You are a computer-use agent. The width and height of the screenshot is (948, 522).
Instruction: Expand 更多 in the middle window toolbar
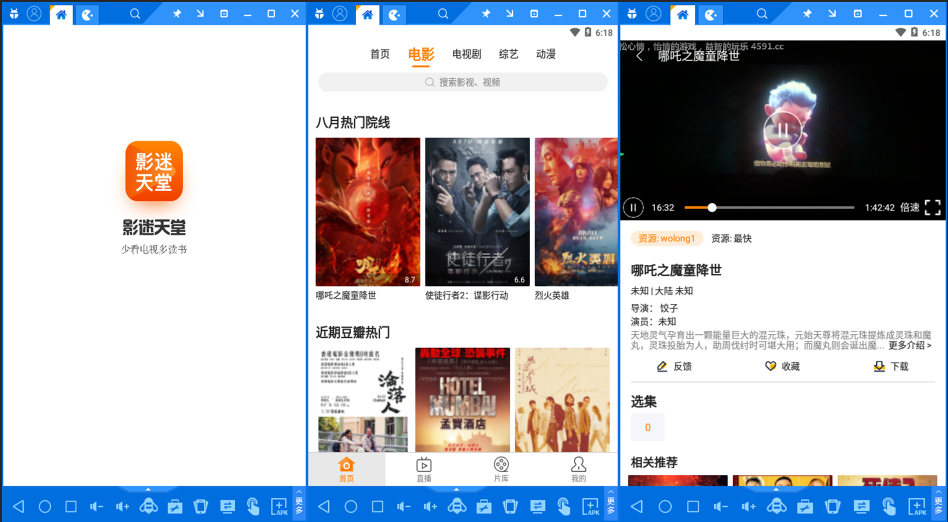pos(611,504)
